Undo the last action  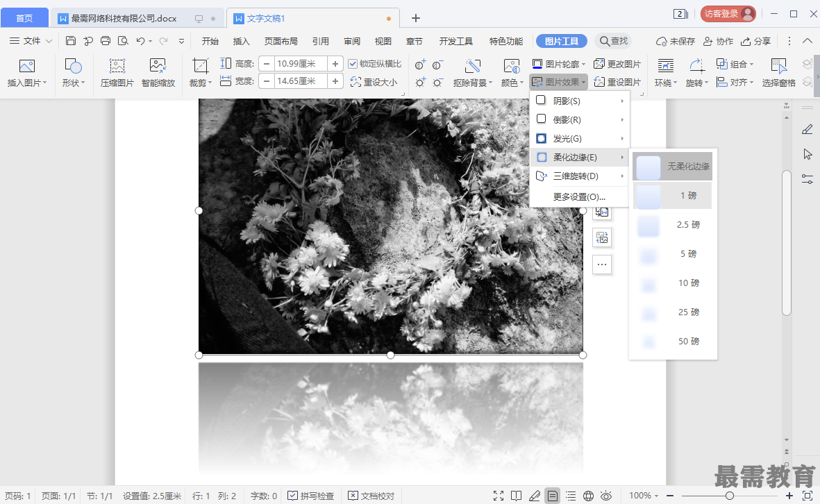(x=140, y=41)
